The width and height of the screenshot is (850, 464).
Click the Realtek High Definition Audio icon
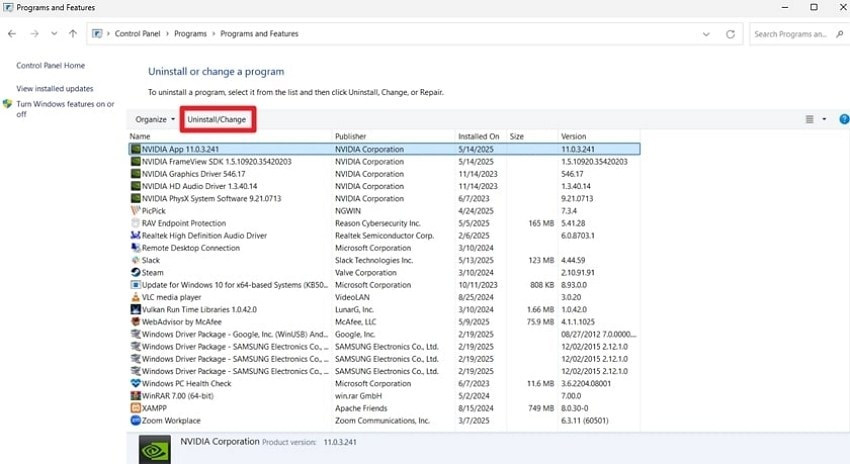(x=136, y=235)
